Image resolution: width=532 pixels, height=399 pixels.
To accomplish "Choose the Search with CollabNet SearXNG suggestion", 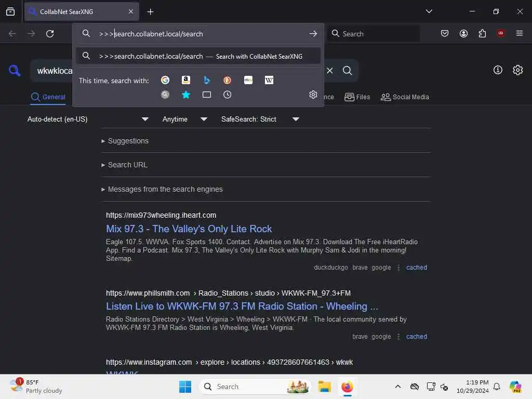I will coord(198,56).
